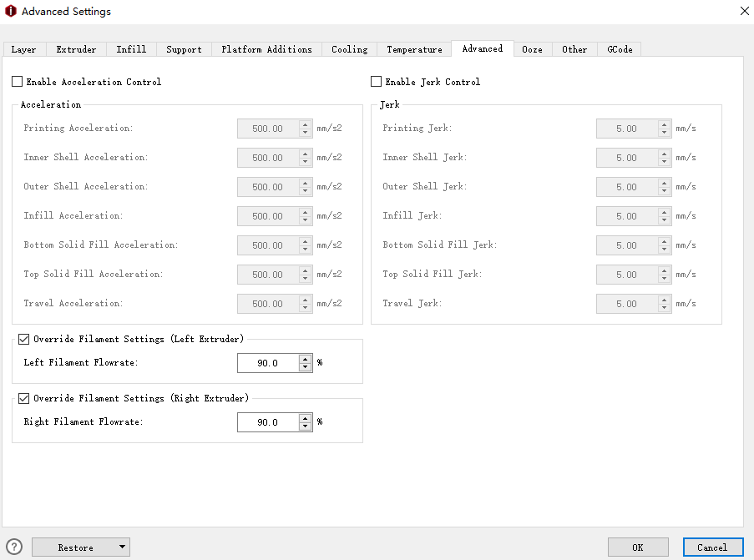Decrease Right Filament Flowrate using down arrow
This screenshot has width=754, height=560.
(306, 427)
